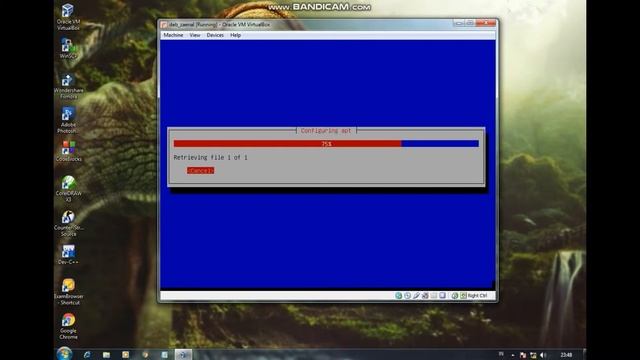Click the Cancel button in installer

coord(200,171)
